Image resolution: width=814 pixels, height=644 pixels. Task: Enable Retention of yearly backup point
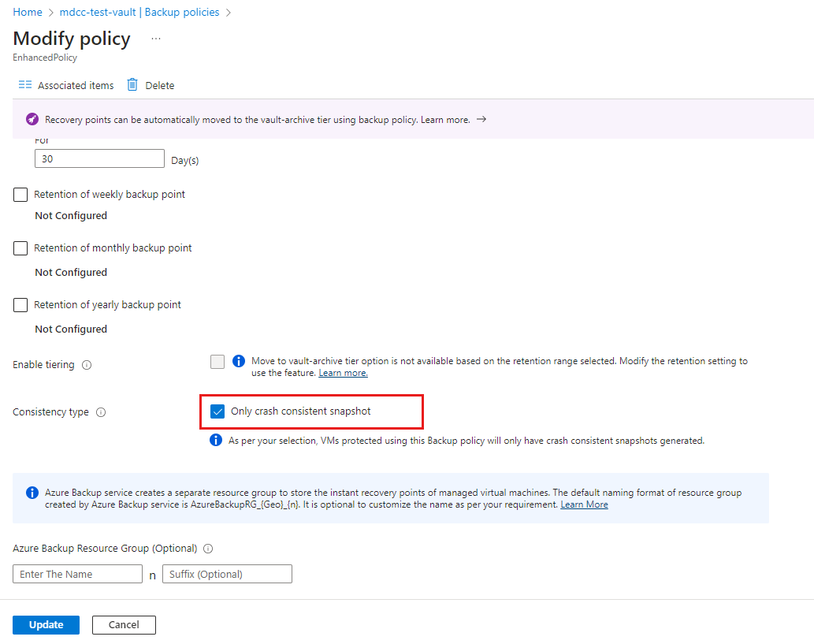(20, 306)
